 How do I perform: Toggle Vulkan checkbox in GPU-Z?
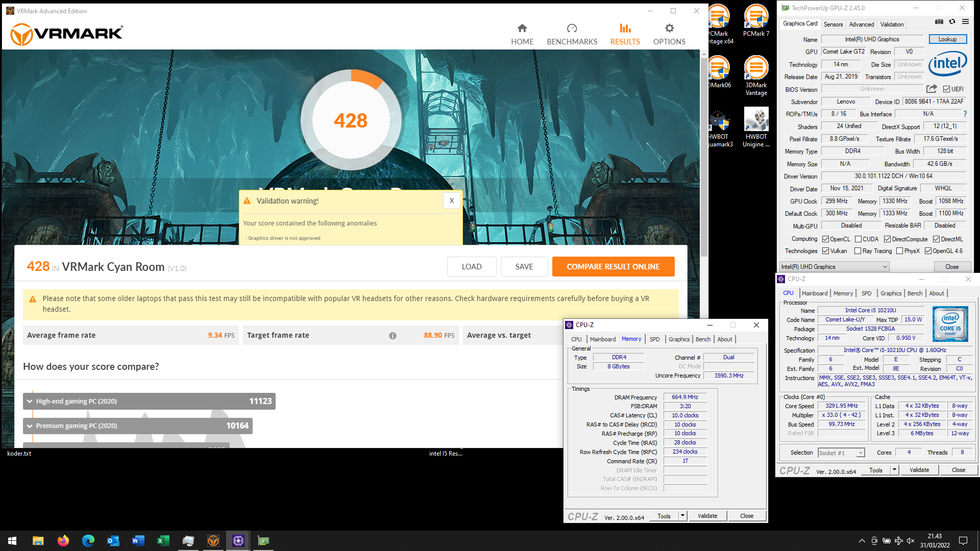point(825,251)
